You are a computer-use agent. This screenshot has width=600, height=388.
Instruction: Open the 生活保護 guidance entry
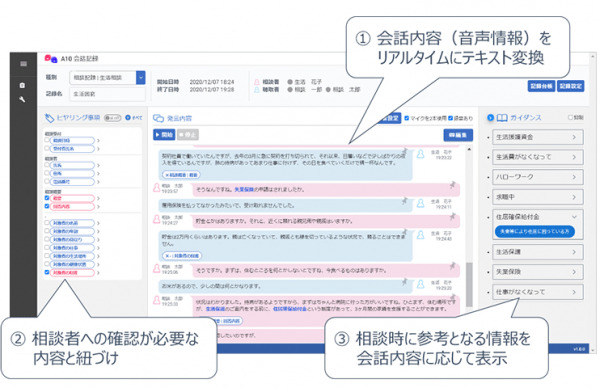538,252
